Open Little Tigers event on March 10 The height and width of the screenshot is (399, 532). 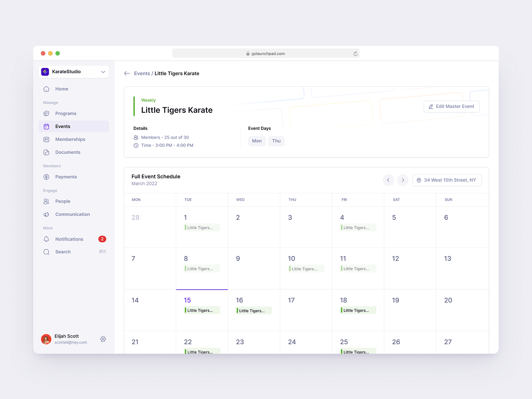point(306,269)
